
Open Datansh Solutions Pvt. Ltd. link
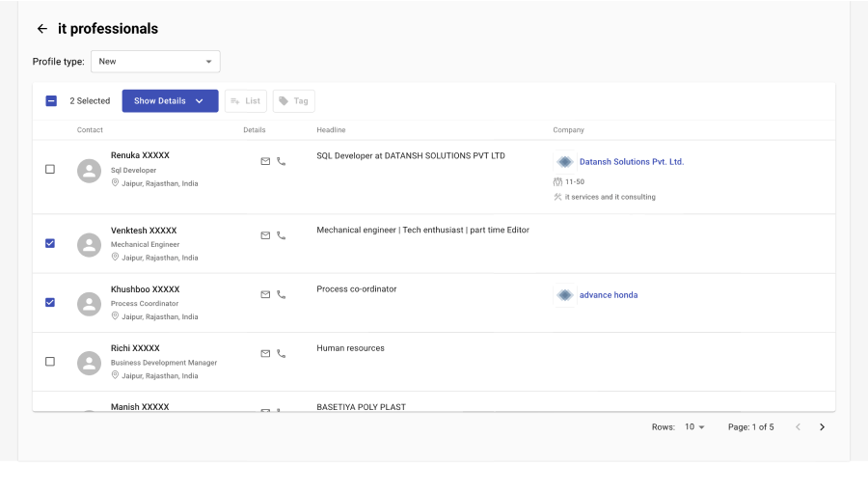point(631,162)
